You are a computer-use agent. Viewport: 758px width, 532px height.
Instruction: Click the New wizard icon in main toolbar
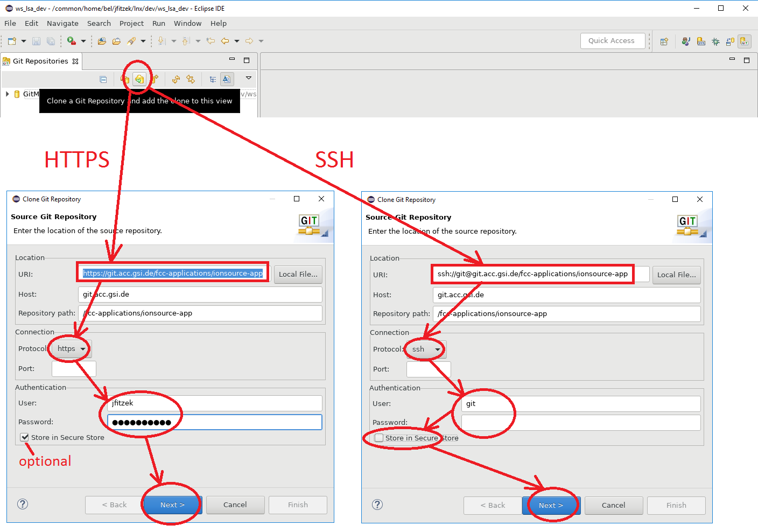point(12,41)
